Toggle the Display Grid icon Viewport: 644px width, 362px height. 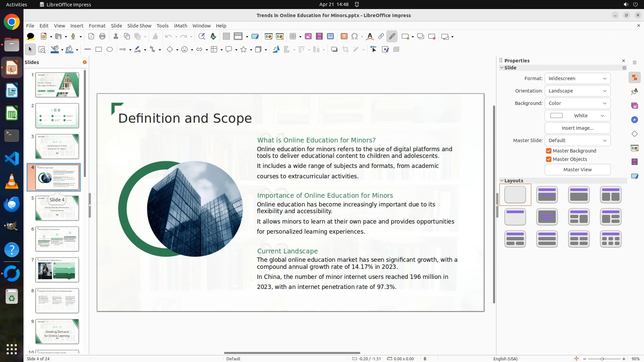(x=226, y=37)
